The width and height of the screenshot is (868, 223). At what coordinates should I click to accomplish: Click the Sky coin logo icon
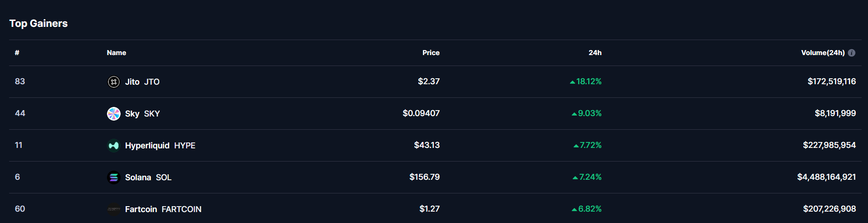pos(113,114)
